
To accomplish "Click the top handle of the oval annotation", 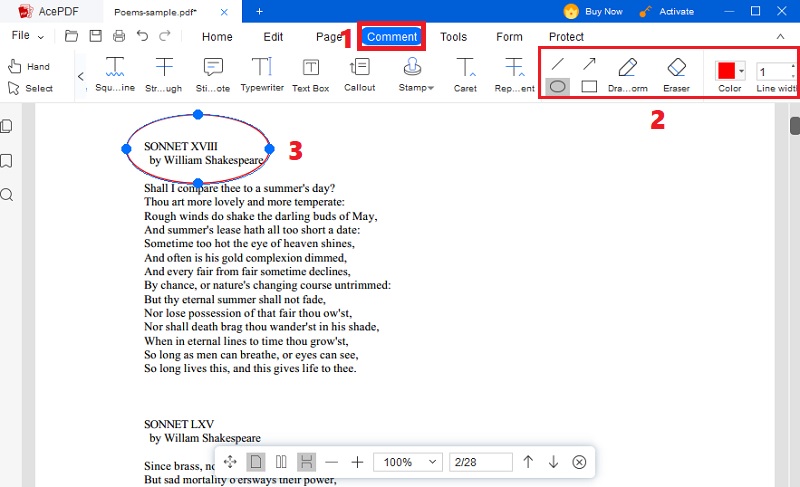I will (198, 115).
